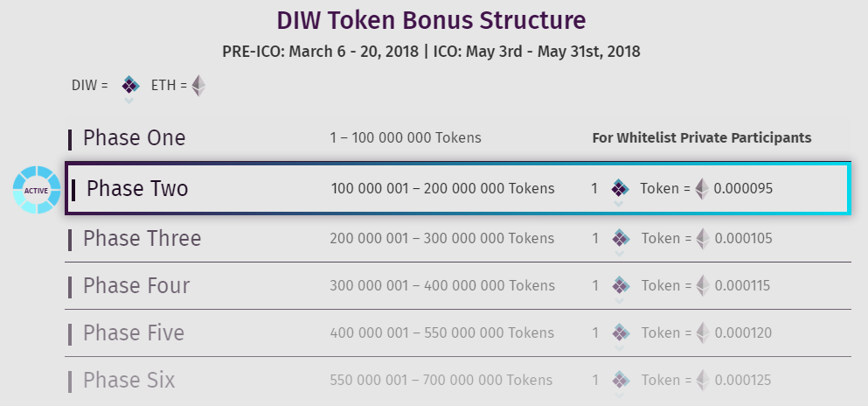The image size is (868, 406).
Task: Click the circular ACTIVE phase badge
Action: [37, 189]
